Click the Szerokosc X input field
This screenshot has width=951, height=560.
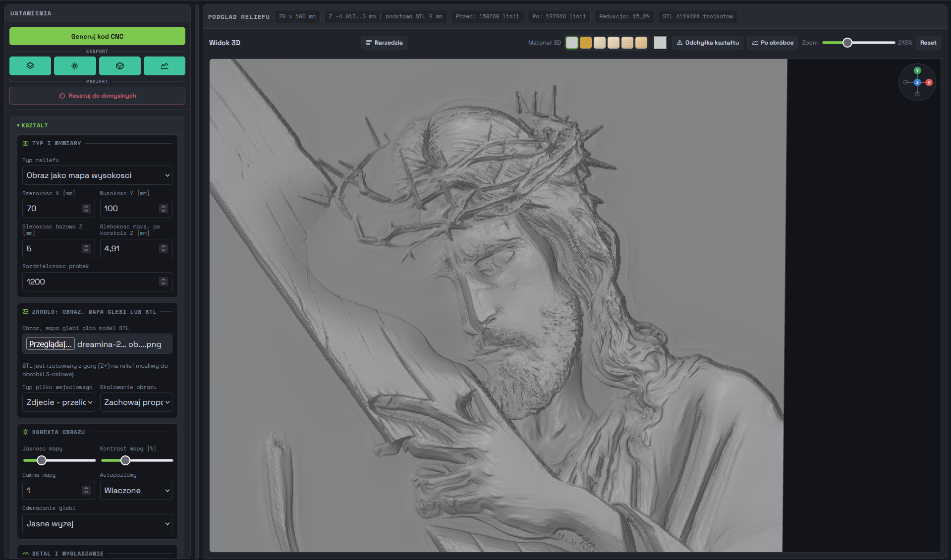[x=58, y=209]
